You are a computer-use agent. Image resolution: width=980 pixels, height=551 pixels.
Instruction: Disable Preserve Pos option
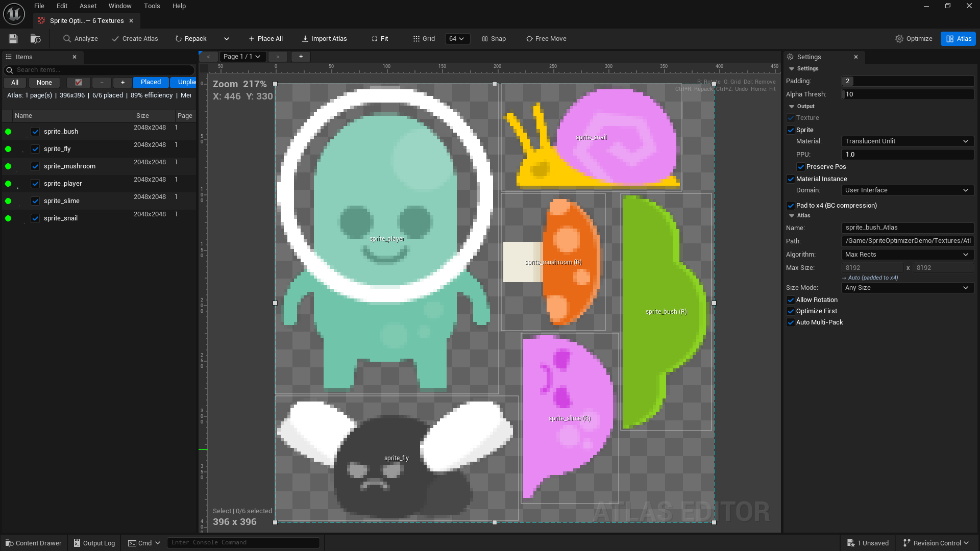801,166
